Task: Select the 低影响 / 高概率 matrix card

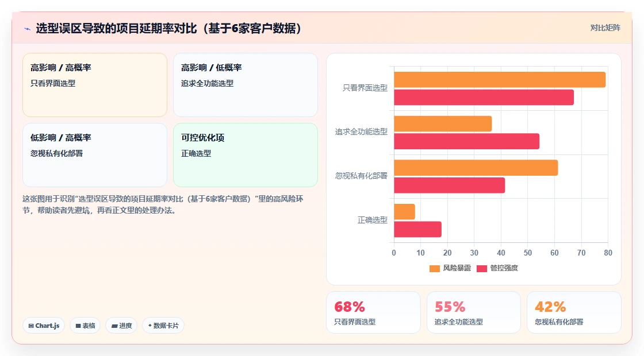Action: coord(95,155)
